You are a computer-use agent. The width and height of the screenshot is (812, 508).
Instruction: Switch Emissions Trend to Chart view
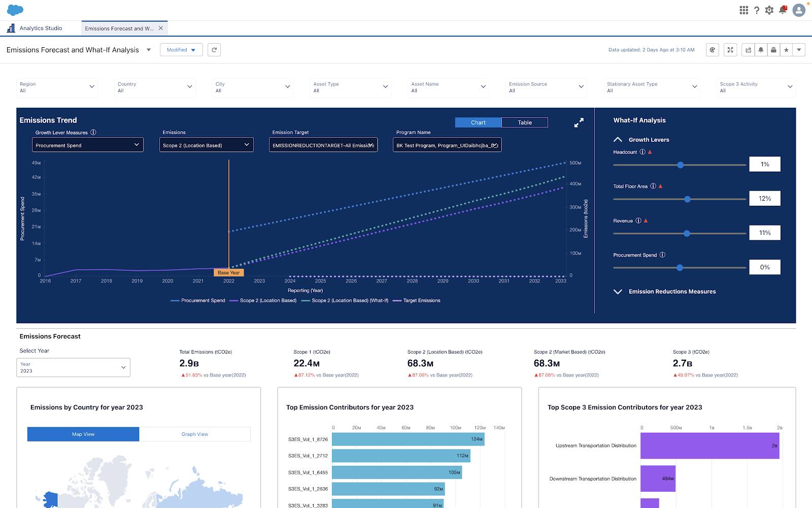tap(478, 122)
